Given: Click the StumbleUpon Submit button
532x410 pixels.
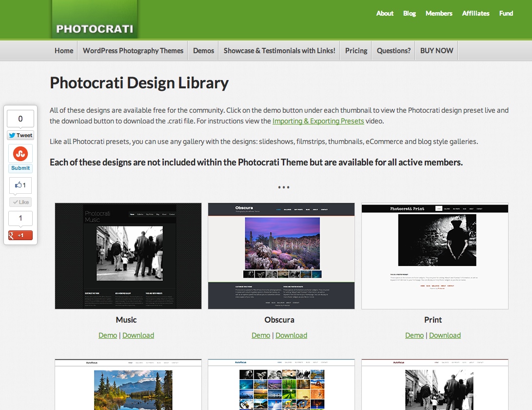Looking at the screenshot, I should coord(20,168).
